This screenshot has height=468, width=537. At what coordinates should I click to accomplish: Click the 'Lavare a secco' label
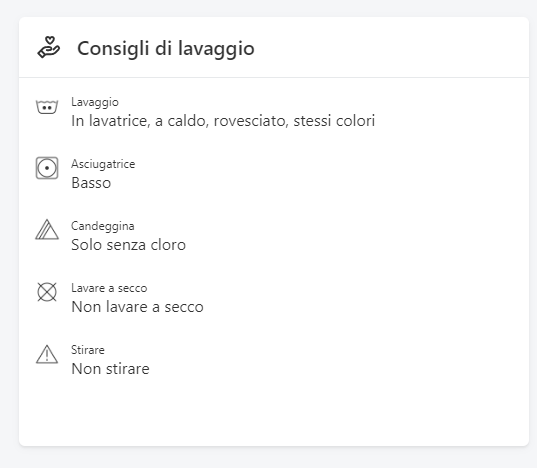coord(109,288)
